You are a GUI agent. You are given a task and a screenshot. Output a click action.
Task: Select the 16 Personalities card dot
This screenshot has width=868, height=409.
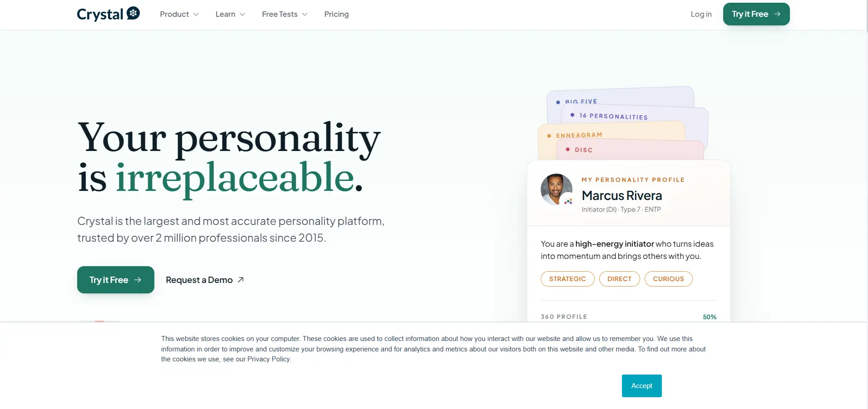pyautogui.click(x=572, y=115)
